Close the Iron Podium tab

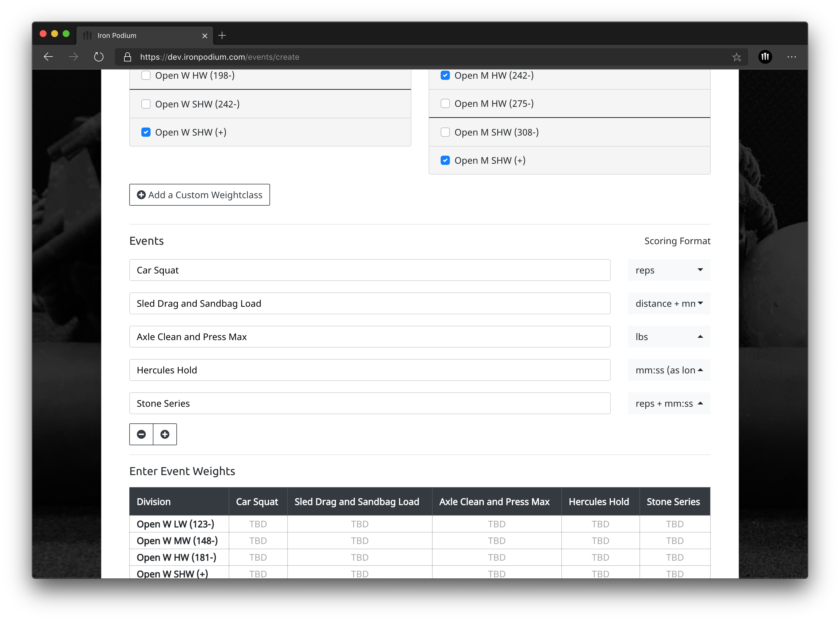205,36
